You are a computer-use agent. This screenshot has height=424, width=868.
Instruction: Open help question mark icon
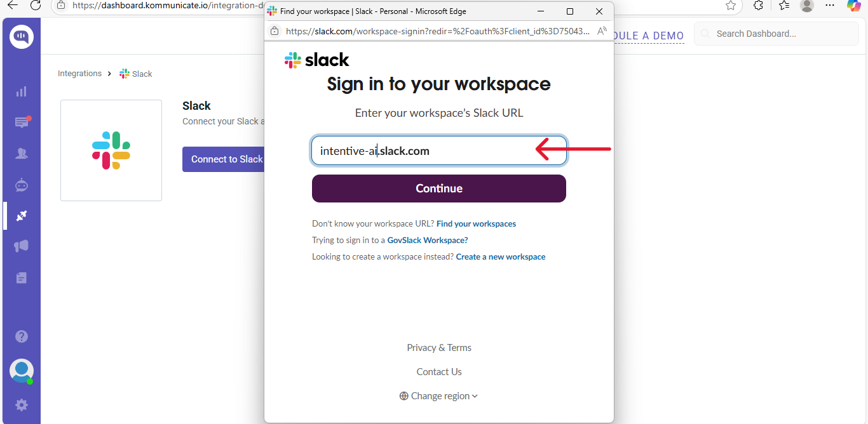coord(22,336)
